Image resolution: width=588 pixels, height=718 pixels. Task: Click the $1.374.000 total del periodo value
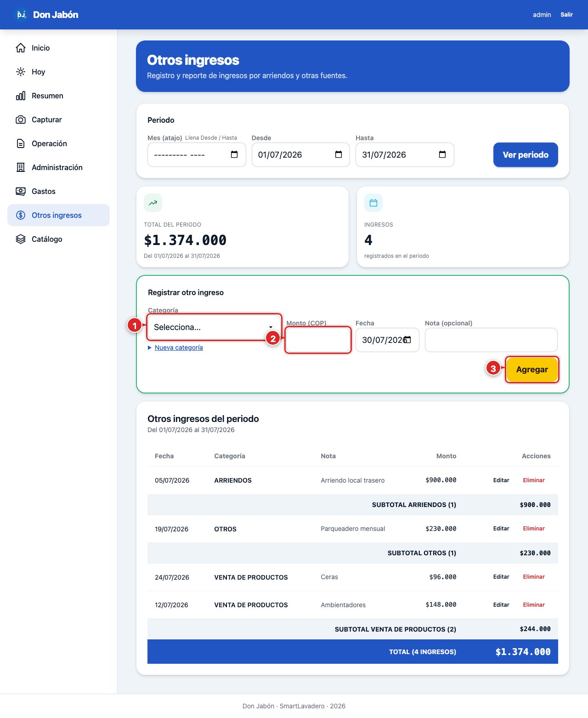tap(185, 240)
